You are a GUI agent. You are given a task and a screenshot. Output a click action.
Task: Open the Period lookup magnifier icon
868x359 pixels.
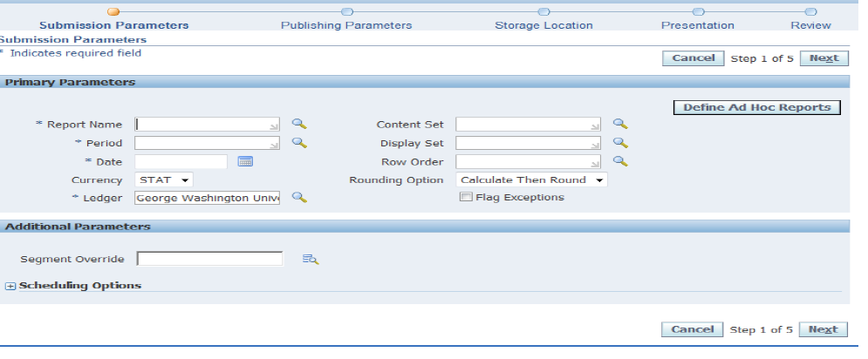pos(298,143)
